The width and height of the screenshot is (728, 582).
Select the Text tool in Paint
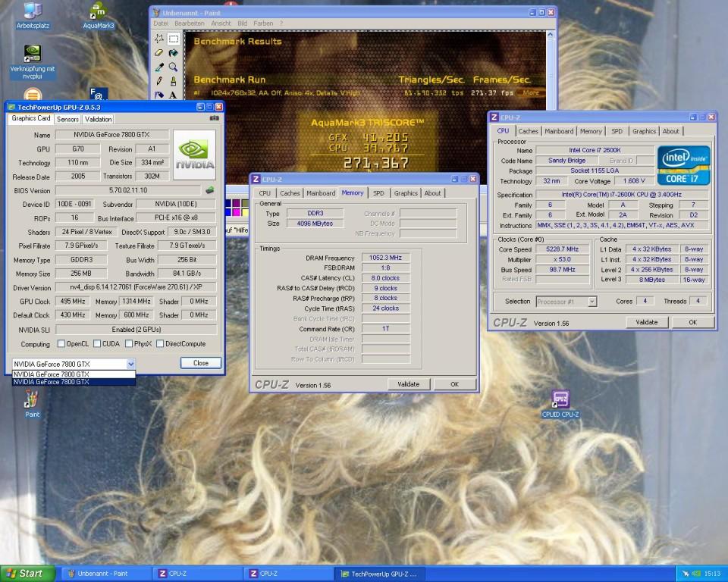tap(173, 95)
